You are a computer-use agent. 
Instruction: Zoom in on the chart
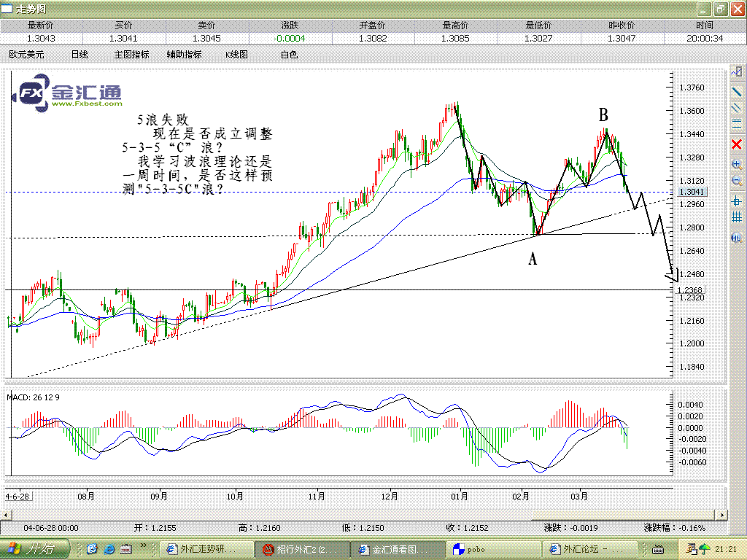tap(737, 165)
